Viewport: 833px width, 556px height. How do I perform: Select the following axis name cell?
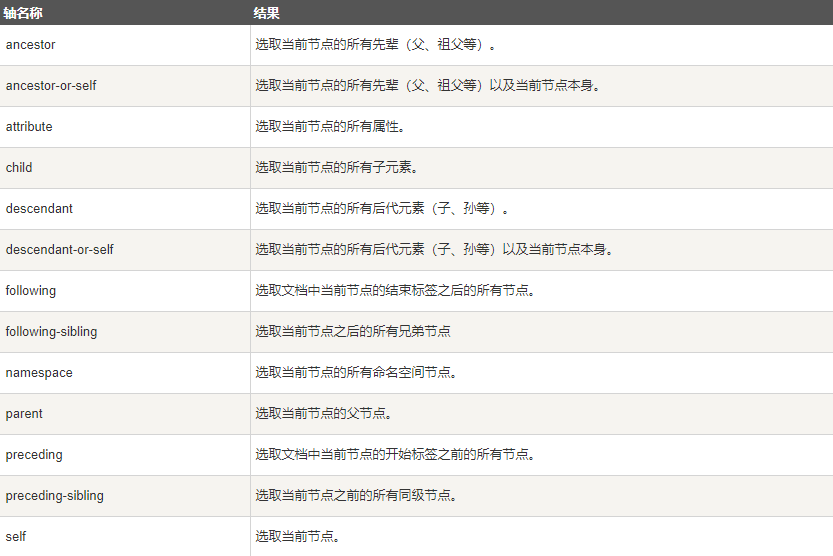[x=31, y=291]
